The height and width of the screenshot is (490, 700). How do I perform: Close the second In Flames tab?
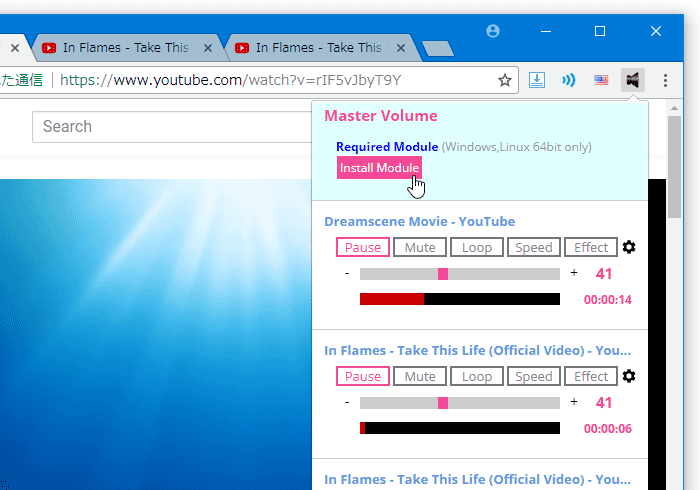(x=401, y=48)
